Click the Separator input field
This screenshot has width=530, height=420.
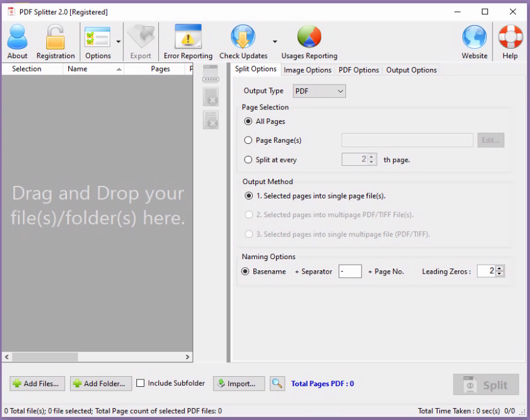click(x=350, y=271)
